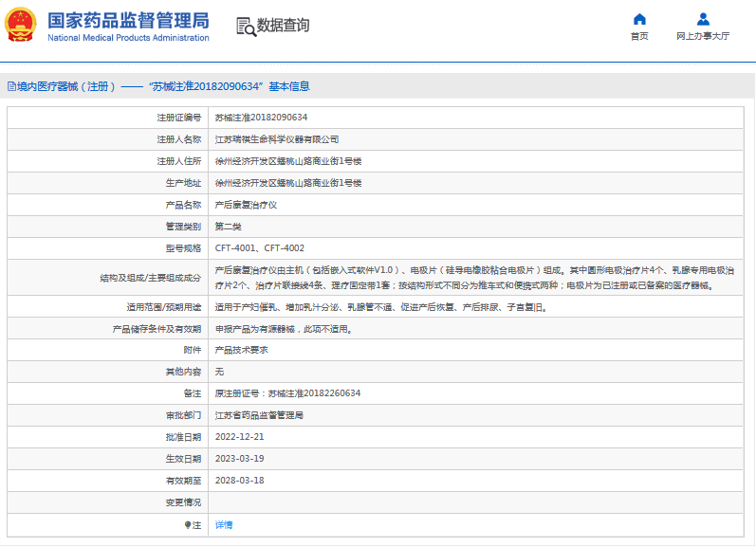Image resolution: width=756 pixels, height=547 pixels.
Task: Click the 管理类别 label
Action: (x=183, y=227)
